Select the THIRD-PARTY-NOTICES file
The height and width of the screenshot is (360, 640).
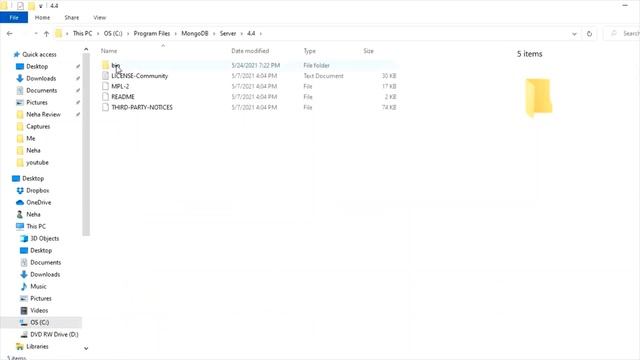click(142, 107)
